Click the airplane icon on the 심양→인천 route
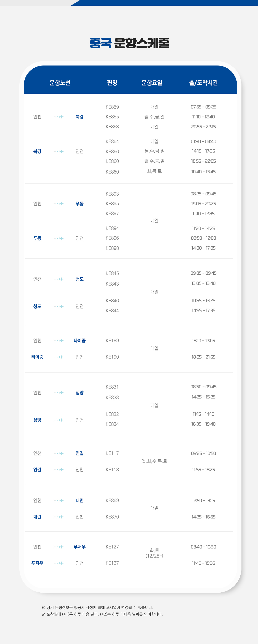 (59, 420)
